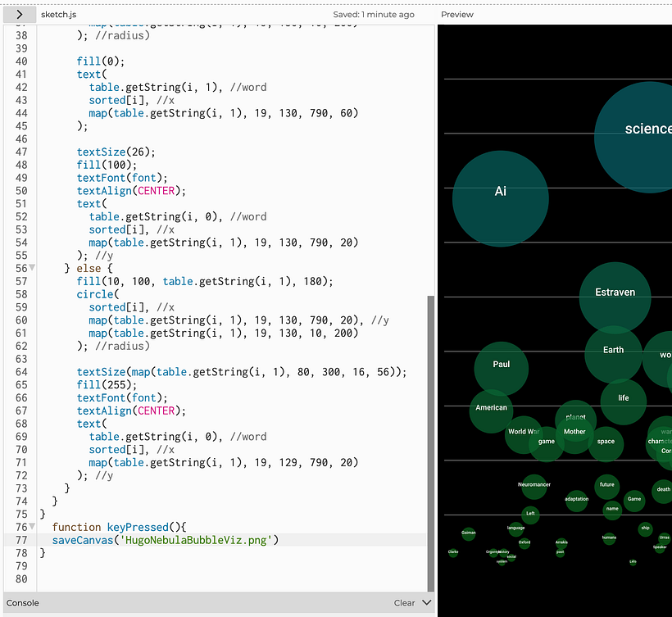Fold the keyPressed function at line 76
Viewport: 672px width, 617px height.
32,527
